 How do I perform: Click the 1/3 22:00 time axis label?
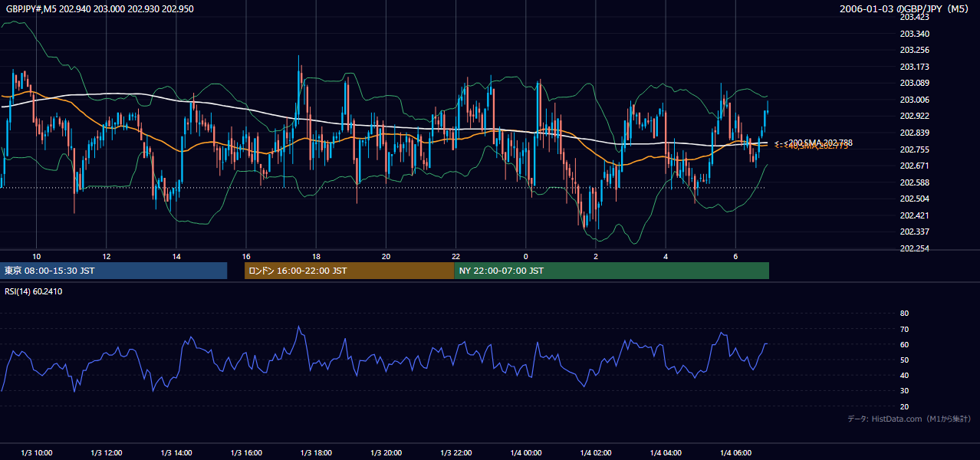click(455, 453)
